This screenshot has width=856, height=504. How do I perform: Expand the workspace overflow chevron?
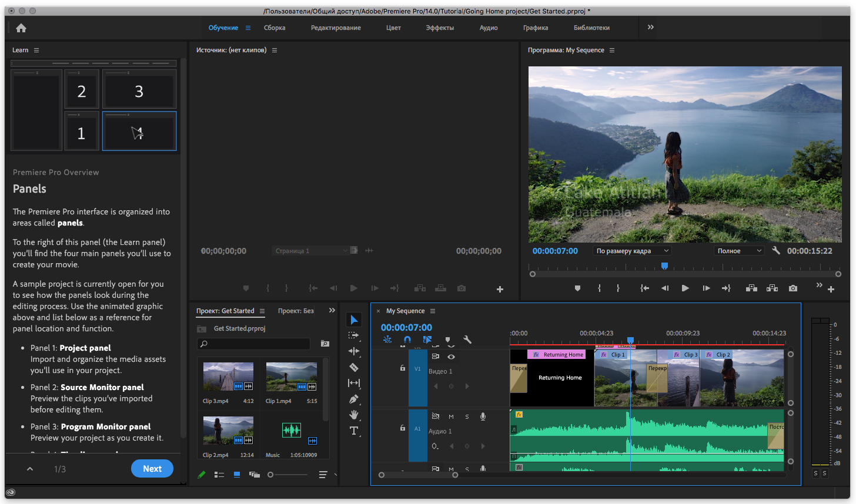(650, 28)
